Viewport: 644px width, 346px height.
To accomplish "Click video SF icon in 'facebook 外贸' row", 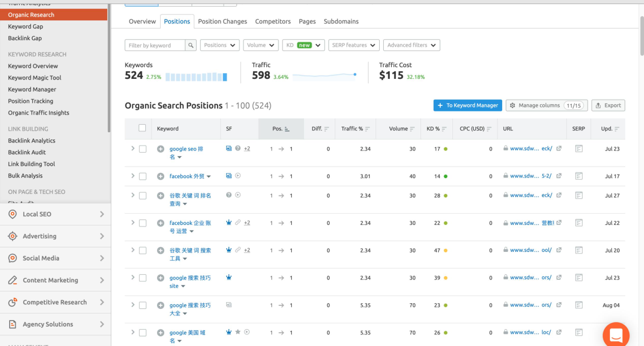I will 238,176.
